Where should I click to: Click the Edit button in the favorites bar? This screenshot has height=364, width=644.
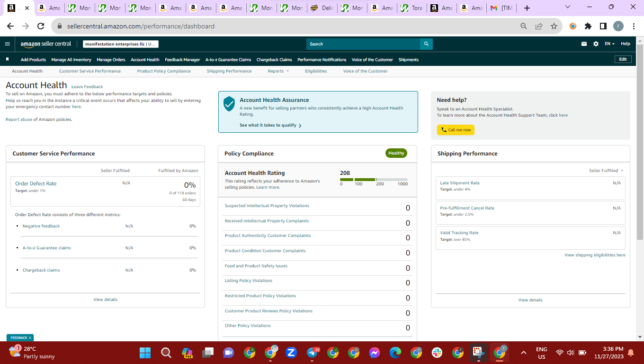[623, 59]
